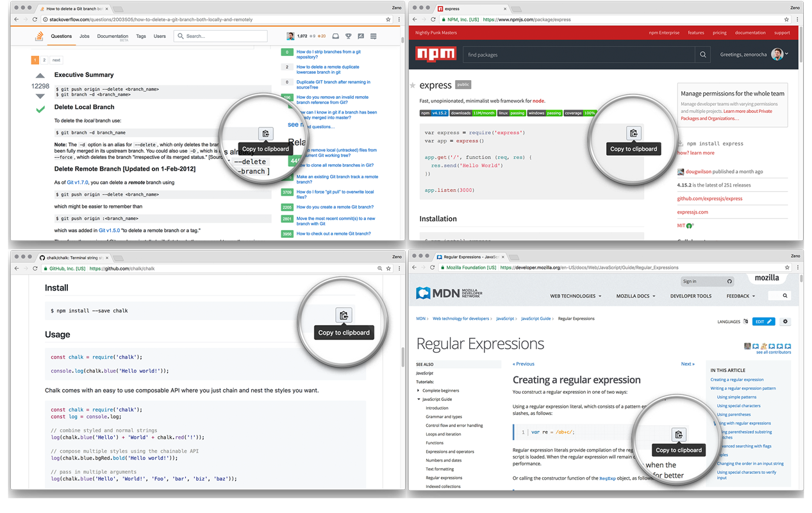Screen dimensions: 812x513
Task: Focus the npm find packages field
Action: click(579, 55)
